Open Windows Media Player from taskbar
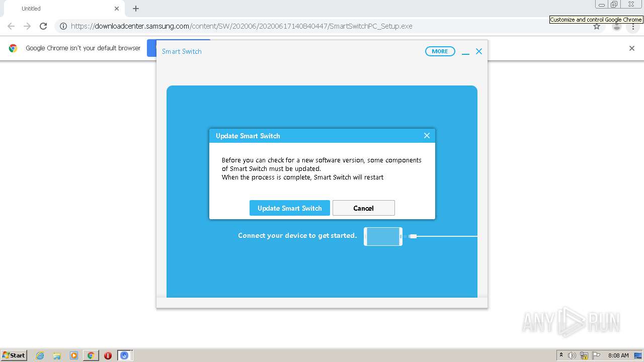Screen dimensions: 644x362 pos(74,355)
